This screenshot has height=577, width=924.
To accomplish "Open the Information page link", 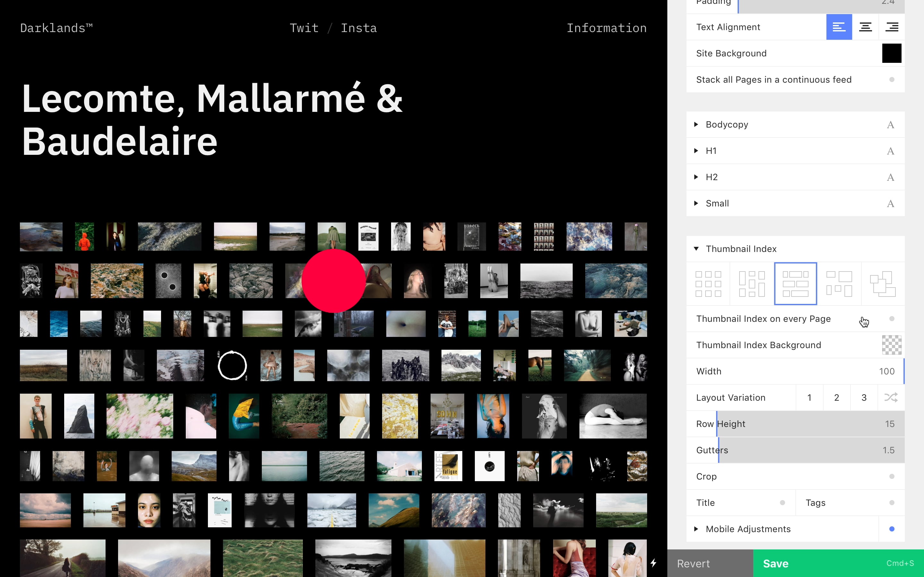I will (x=606, y=28).
